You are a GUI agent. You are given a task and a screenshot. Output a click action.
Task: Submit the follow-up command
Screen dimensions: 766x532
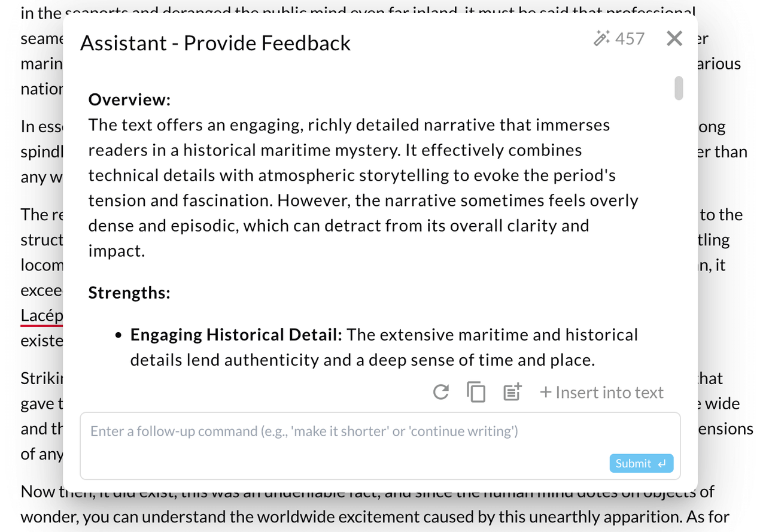[641, 463]
